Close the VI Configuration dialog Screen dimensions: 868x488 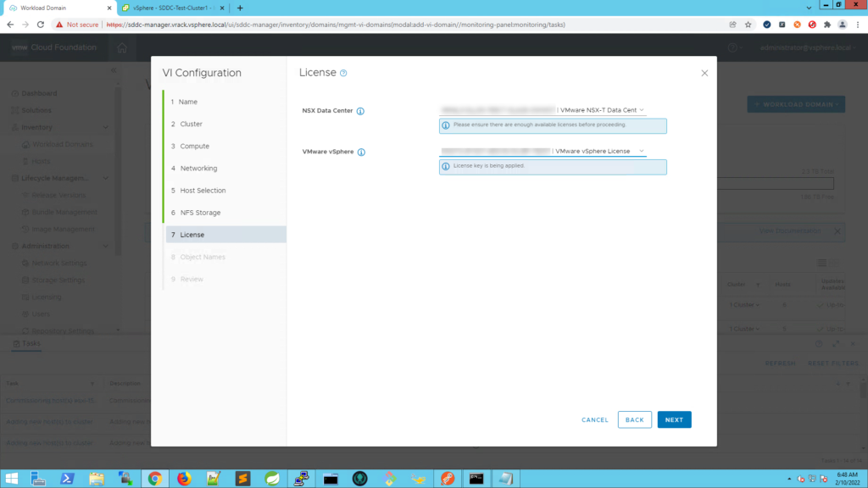(x=704, y=73)
